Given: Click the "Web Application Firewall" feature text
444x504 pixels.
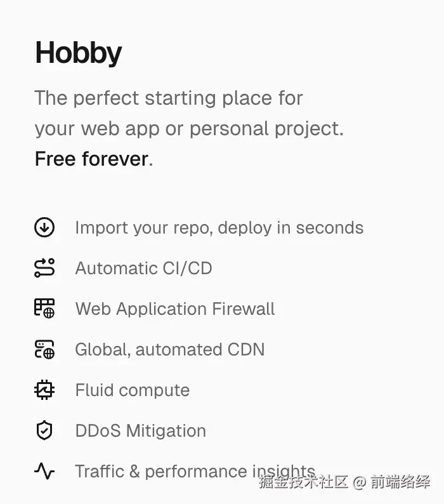Looking at the screenshot, I should pos(175,308).
